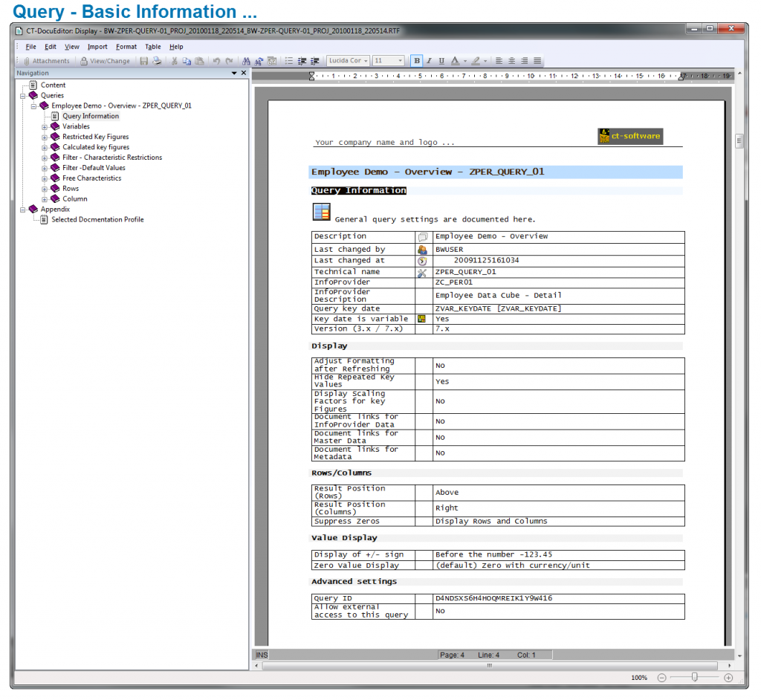The image size is (761, 700).
Task: Open the Import menu
Action: (97, 46)
